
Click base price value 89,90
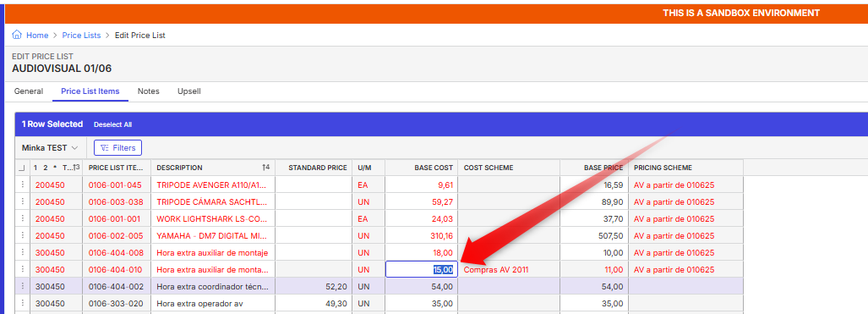tap(613, 201)
